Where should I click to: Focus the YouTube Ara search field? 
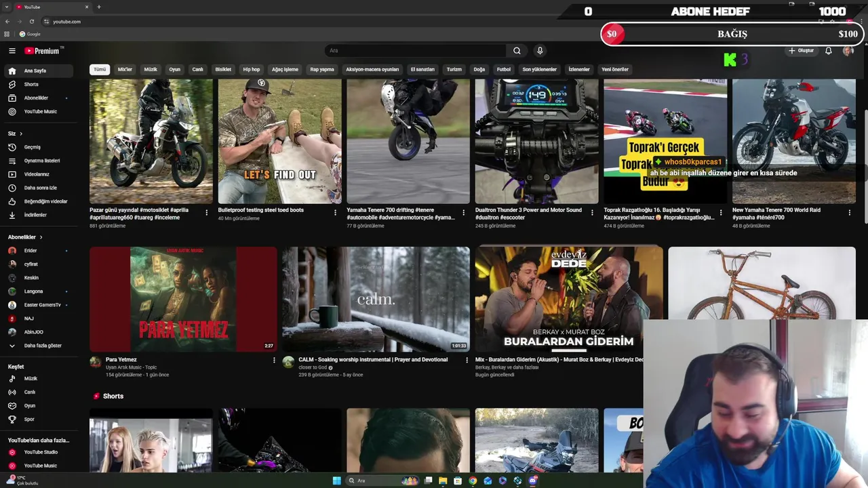[x=415, y=51]
